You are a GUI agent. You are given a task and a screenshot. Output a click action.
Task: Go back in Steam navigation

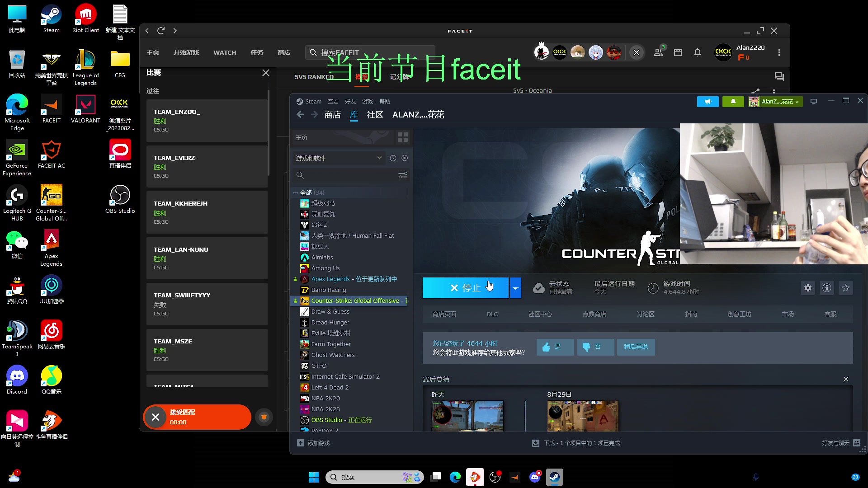point(300,115)
